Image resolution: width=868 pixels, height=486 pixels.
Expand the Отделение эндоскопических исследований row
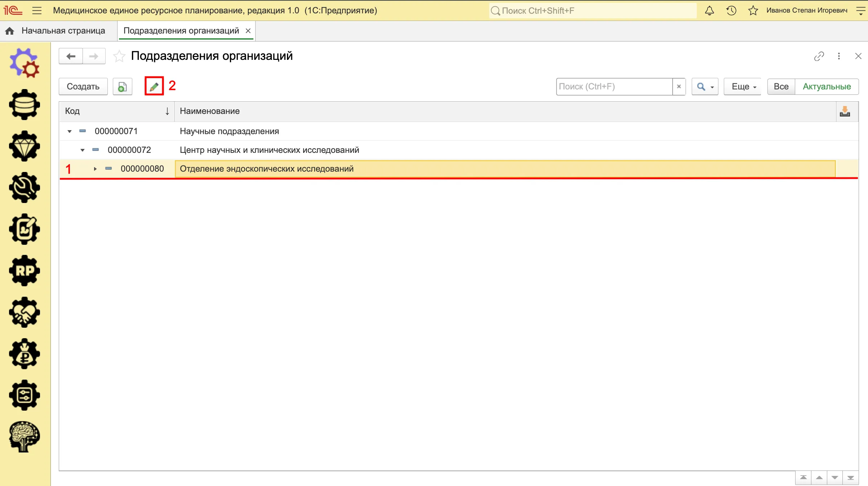pos(95,169)
